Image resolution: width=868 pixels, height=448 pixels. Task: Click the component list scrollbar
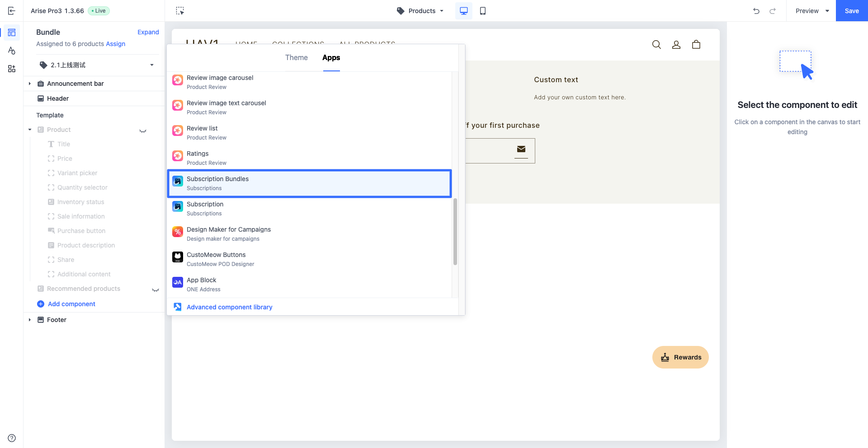point(455,231)
